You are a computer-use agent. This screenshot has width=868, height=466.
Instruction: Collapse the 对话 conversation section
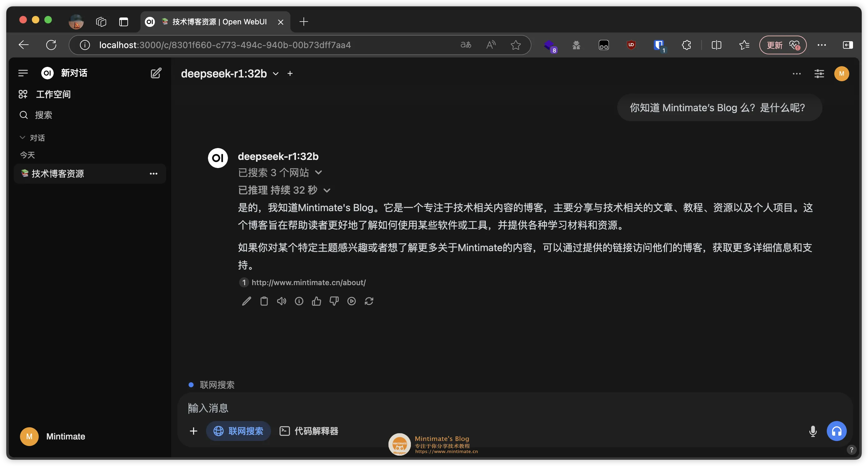pos(23,137)
